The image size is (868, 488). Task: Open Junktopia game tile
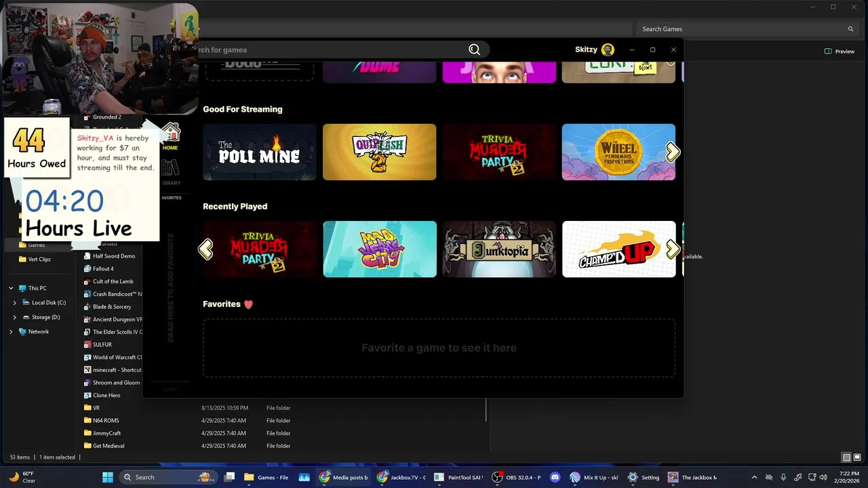pyautogui.click(x=499, y=249)
